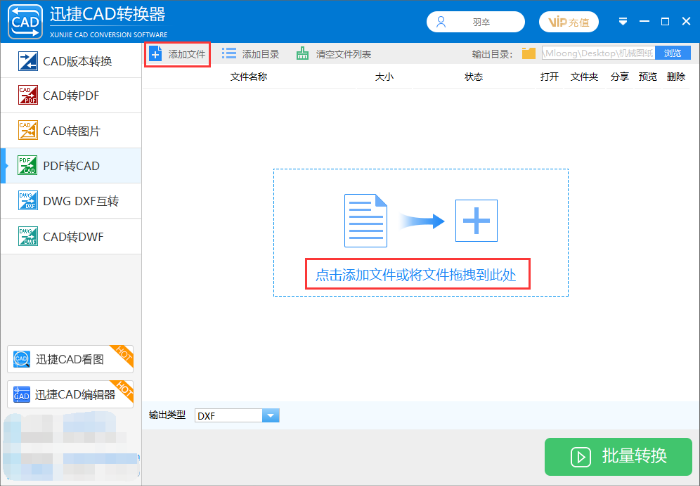Click the green PDF转CAD icon
The image size is (700, 486).
coord(27,166)
